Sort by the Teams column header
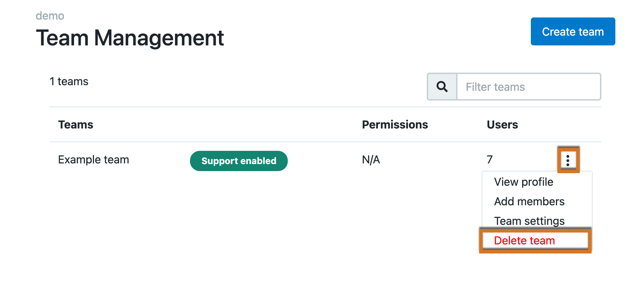Screen dimensions: 644x287 tap(76, 125)
